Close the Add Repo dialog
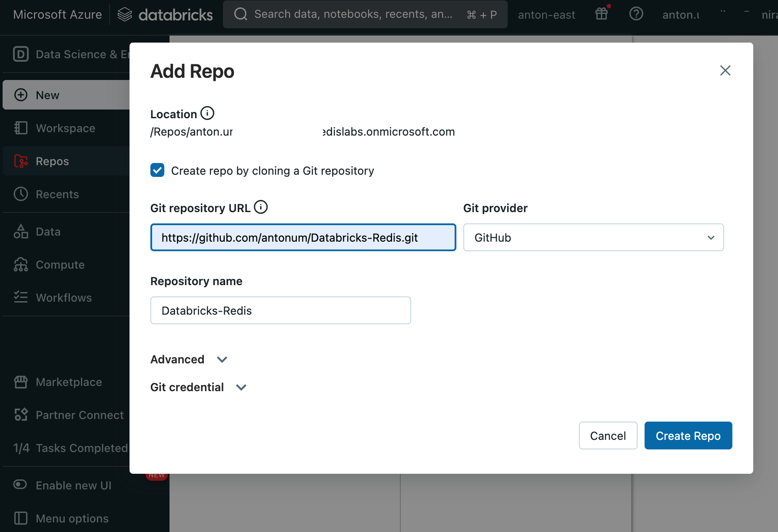 point(725,70)
